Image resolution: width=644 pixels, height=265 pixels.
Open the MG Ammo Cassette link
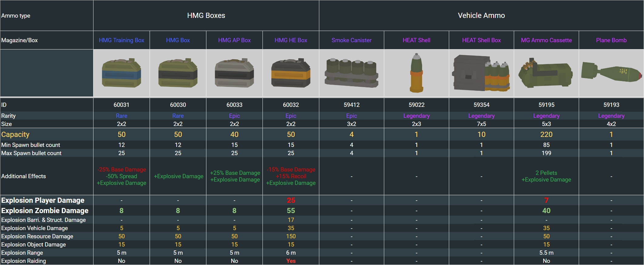546,40
